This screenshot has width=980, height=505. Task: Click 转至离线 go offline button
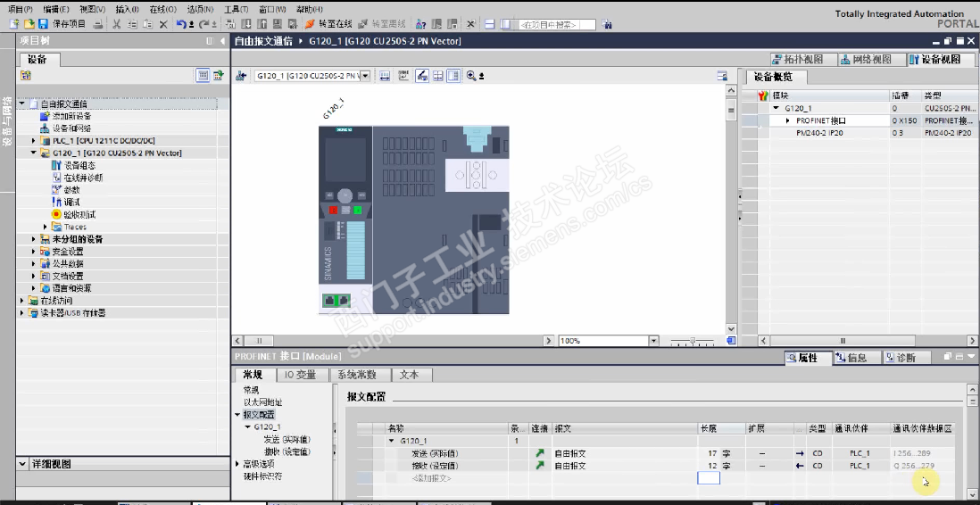(x=382, y=24)
